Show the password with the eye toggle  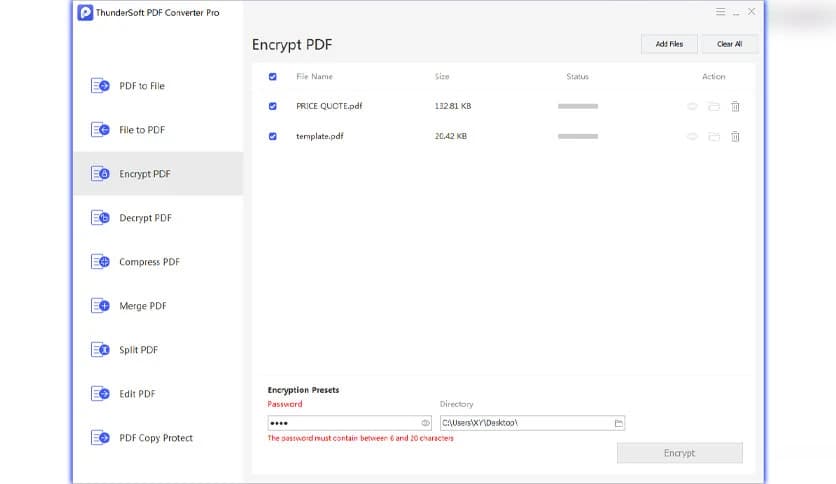(x=425, y=423)
